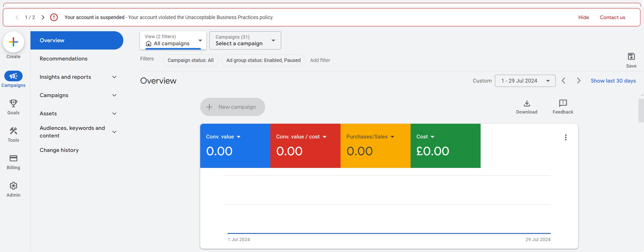Image resolution: width=644 pixels, height=252 pixels.
Task: Click the New campaign button
Action: pos(233,107)
